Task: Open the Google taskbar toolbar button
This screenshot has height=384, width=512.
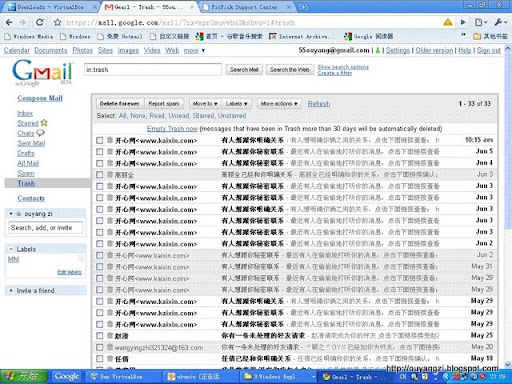Action: [x=67, y=376]
